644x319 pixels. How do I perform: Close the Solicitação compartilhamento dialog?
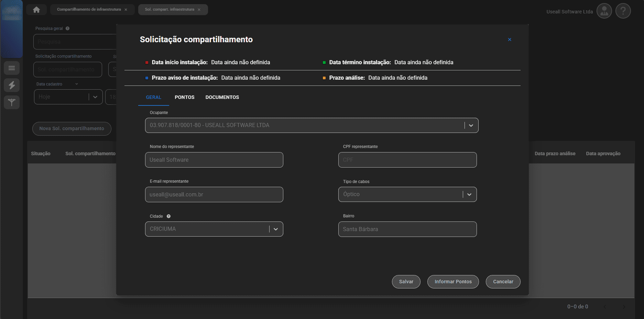(x=510, y=39)
